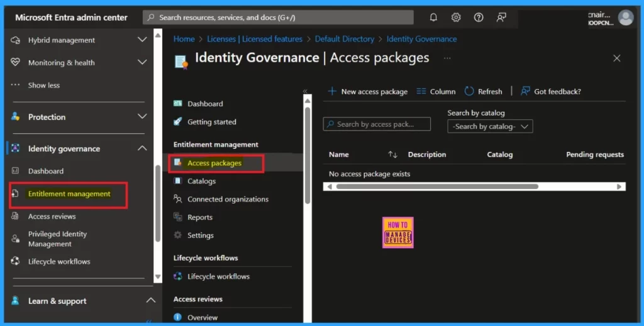This screenshot has width=644, height=326.
Task: Open the settings gear icon
Action: (x=456, y=17)
